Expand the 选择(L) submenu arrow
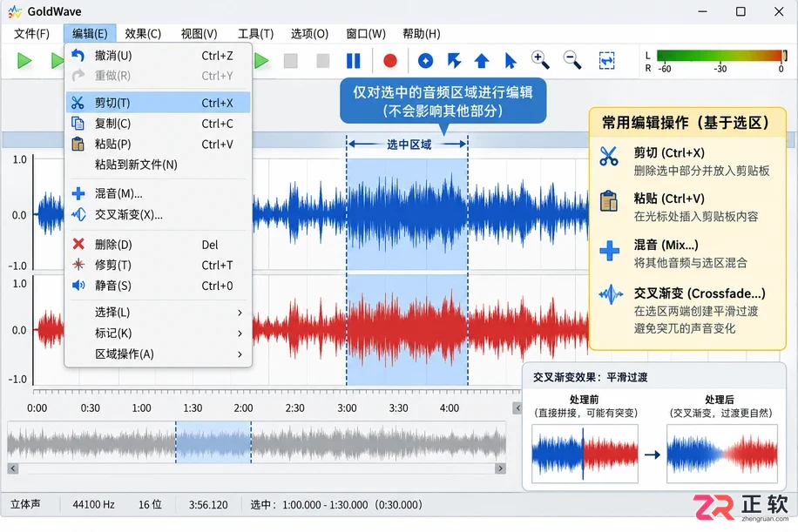This screenshot has height=532, width=798. pos(240,313)
